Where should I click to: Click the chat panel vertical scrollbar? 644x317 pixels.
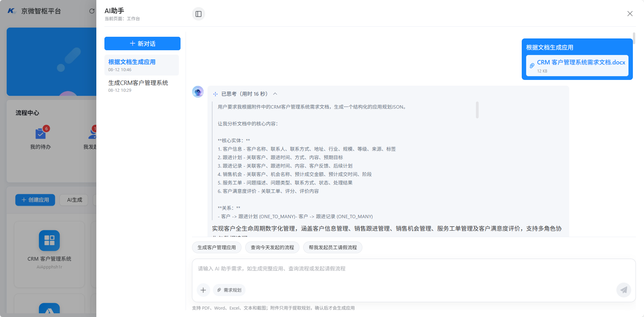click(634, 38)
